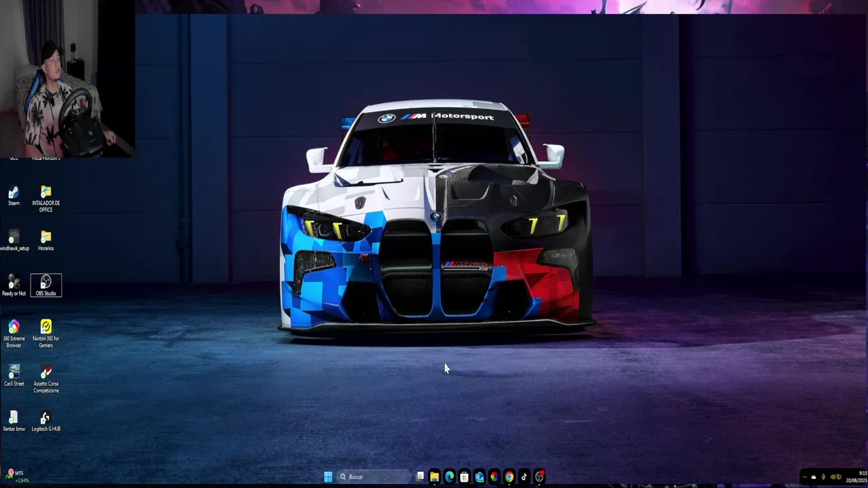Click the Buscar taskbar search box

point(373,476)
